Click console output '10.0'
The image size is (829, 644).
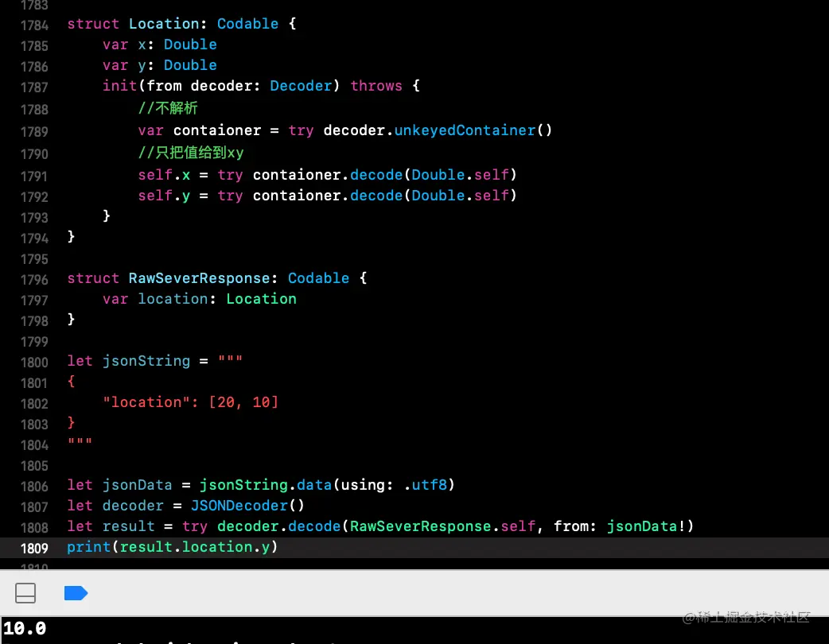point(25,628)
